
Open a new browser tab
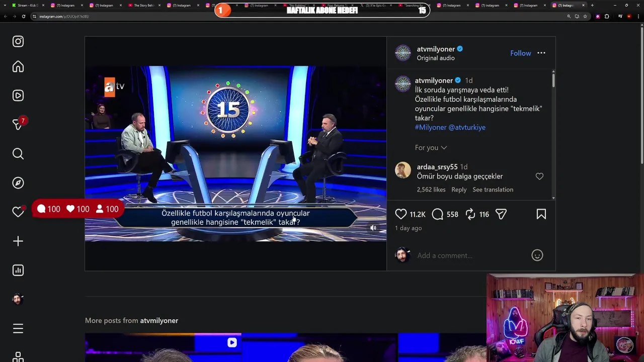coord(592,5)
